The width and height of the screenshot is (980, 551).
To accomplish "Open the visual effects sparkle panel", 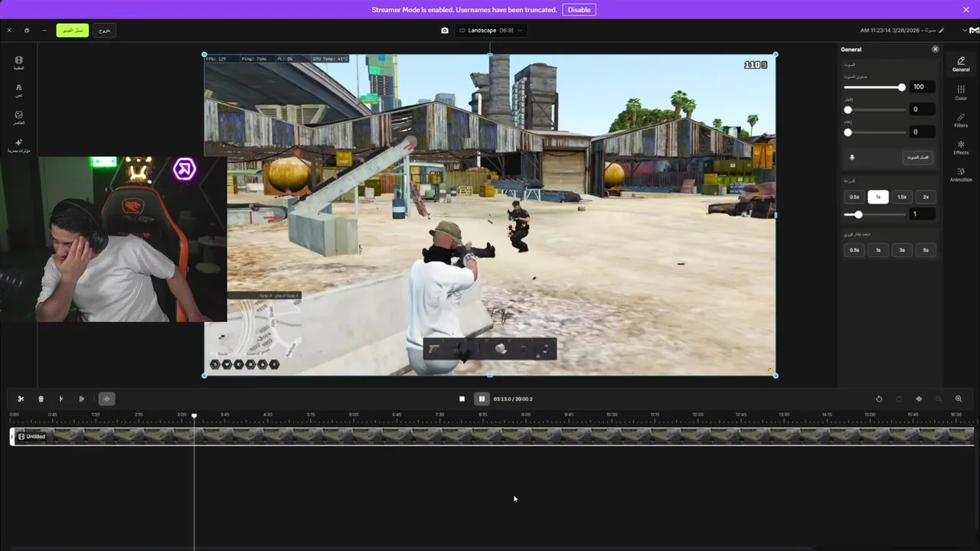I will [18, 145].
